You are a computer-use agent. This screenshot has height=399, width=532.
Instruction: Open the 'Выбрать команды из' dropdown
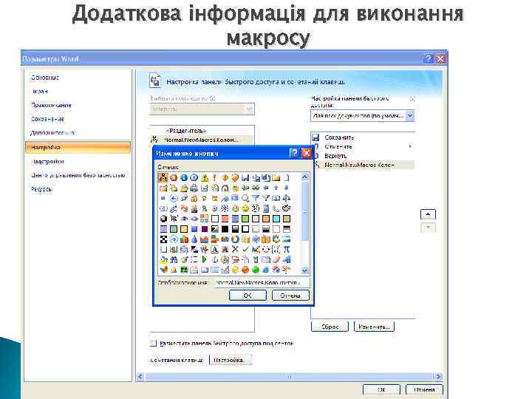(202, 109)
